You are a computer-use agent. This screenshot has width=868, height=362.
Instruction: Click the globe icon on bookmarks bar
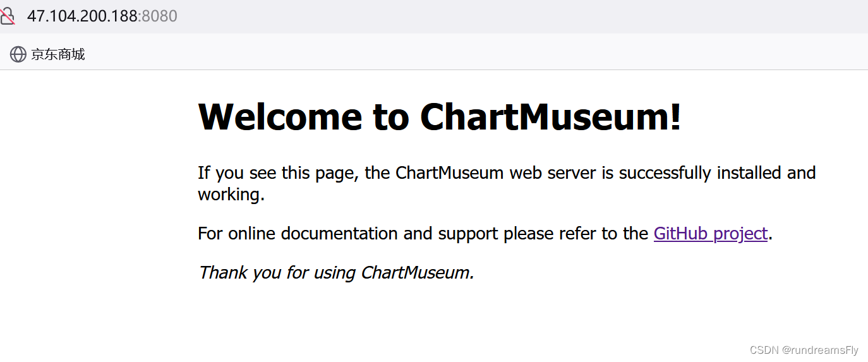[18, 54]
